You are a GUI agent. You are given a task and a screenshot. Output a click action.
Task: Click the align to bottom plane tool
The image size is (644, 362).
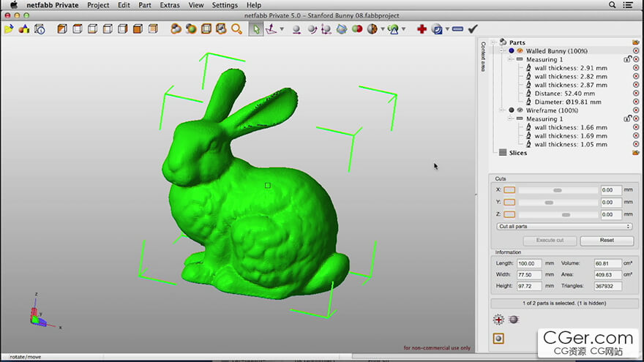coord(271,29)
